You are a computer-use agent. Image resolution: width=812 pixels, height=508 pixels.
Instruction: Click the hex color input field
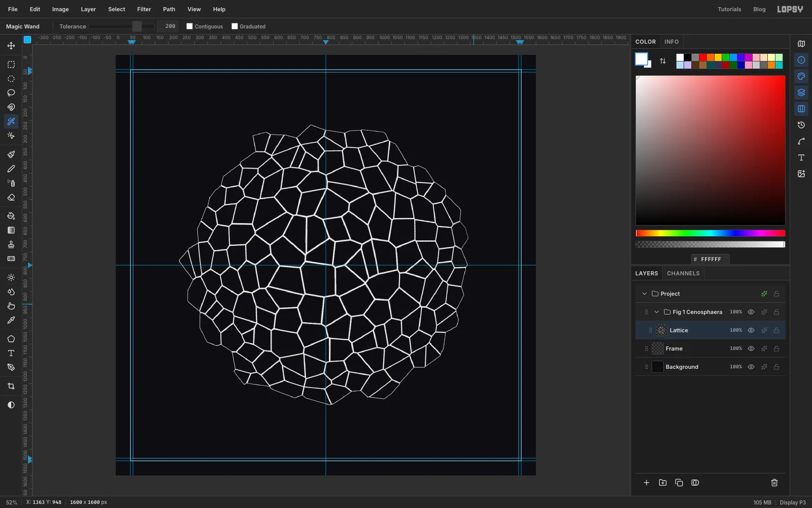pyautogui.click(x=710, y=259)
